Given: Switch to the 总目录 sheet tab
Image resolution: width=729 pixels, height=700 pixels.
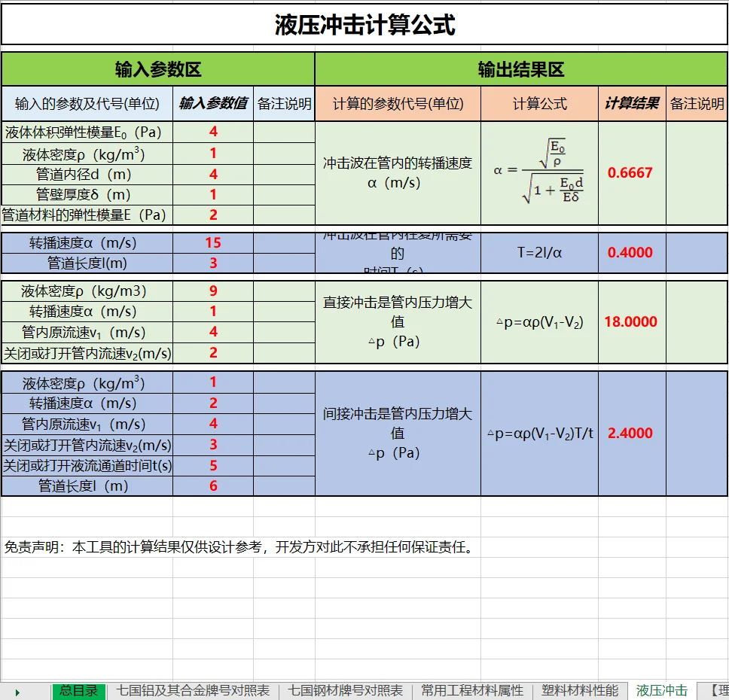Looking at the screenshot, I should [78, 690].
